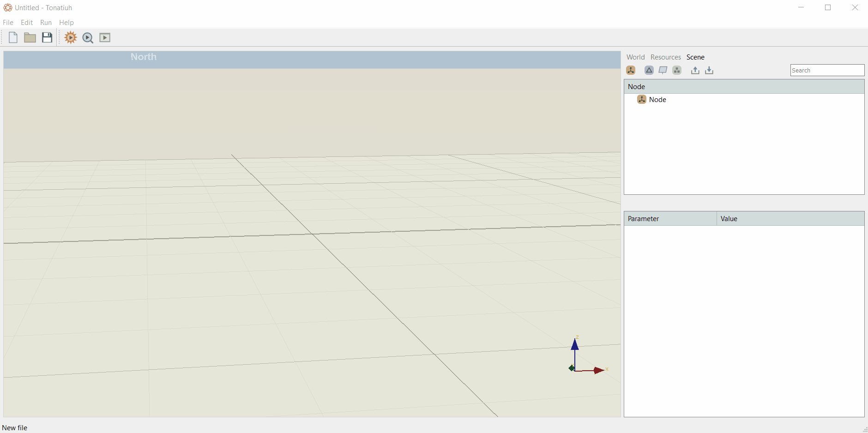Viewport: 868px width, 433px height.
Task: Click the North label in the 3D view
Action: point(144,57)
